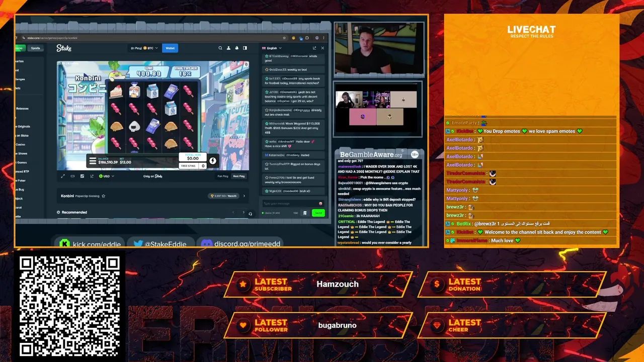Open the chat rules icon beside Send

click(305, 213)
